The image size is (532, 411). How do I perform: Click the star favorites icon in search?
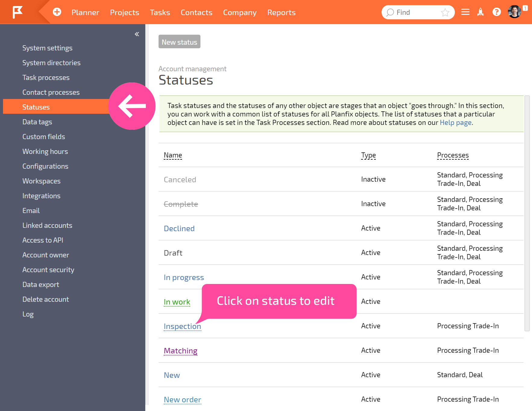(445, 12)
